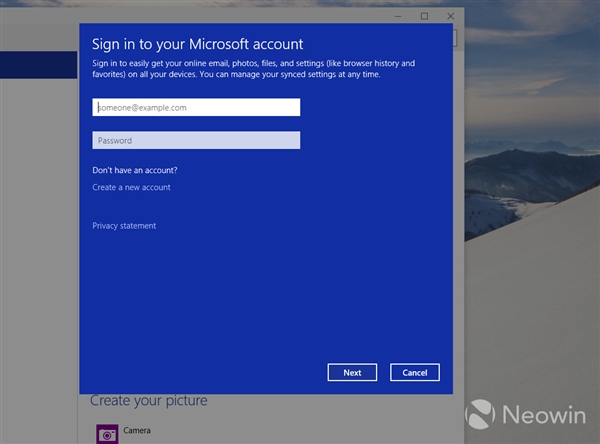This screenshot has width=600, height=444.
Task: Select the Camera text label
Action: click(137, 431)
